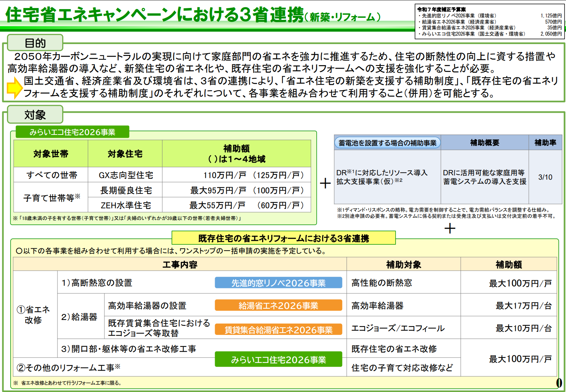Click the main title 住宅省エネキャンペーンにおける3省連携
Screen dimensions: 566x392
pyautogui.click(x=155, y=15)
